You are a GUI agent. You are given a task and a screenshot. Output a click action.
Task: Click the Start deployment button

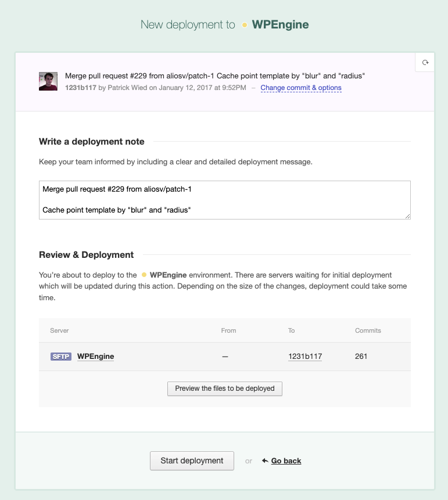192,461
